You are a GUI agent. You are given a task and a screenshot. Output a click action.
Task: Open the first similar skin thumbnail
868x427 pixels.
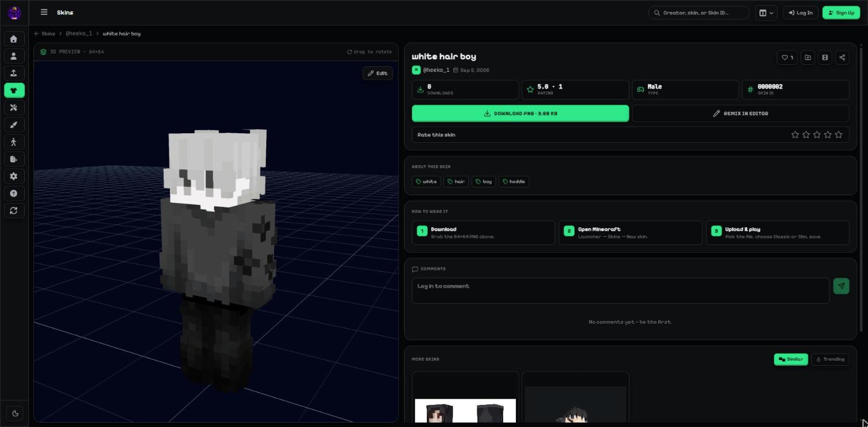[465, 397]
